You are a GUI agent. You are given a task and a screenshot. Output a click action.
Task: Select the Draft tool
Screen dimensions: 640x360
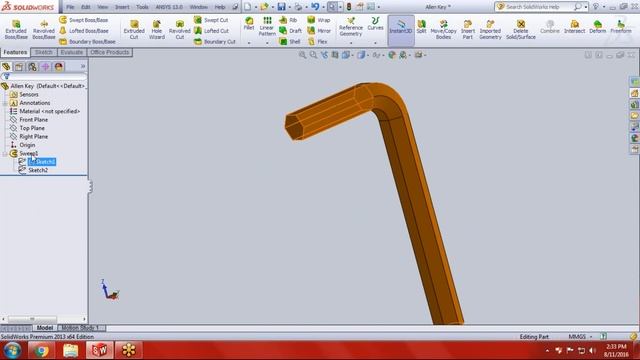[290, 31]
